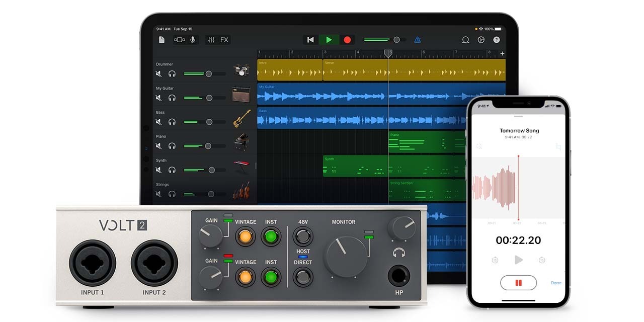Pause the Tomorrow Song recording
Image resolution: width=644 pixels, height=322 pixels.
[518, 283]
